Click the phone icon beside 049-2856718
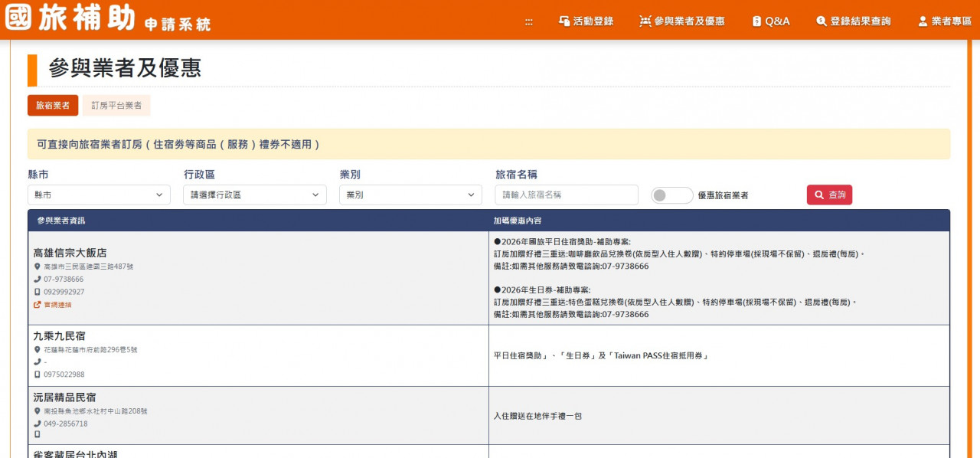Screen dimensions: 980x458 [37, 424]
